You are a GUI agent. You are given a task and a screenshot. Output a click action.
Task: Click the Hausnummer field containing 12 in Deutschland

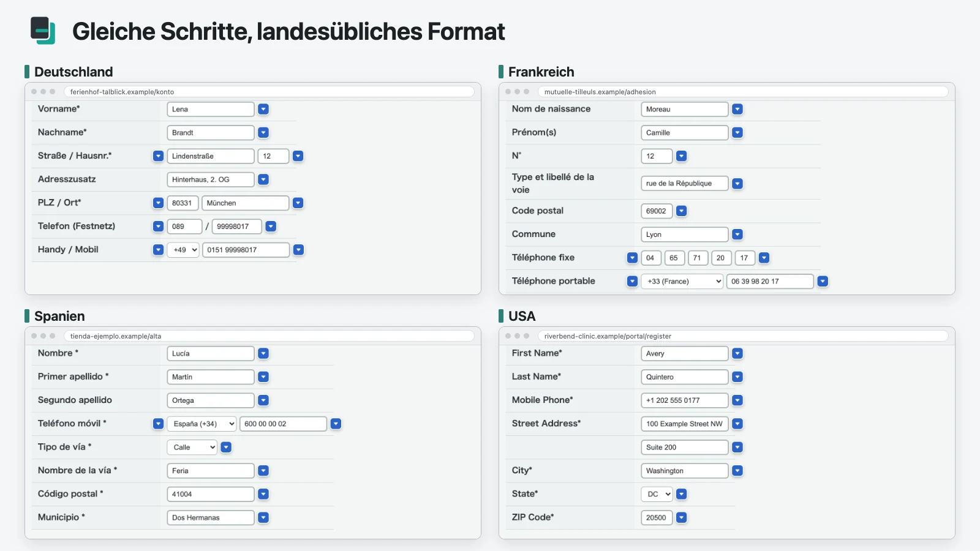click(x=273, y=156)
